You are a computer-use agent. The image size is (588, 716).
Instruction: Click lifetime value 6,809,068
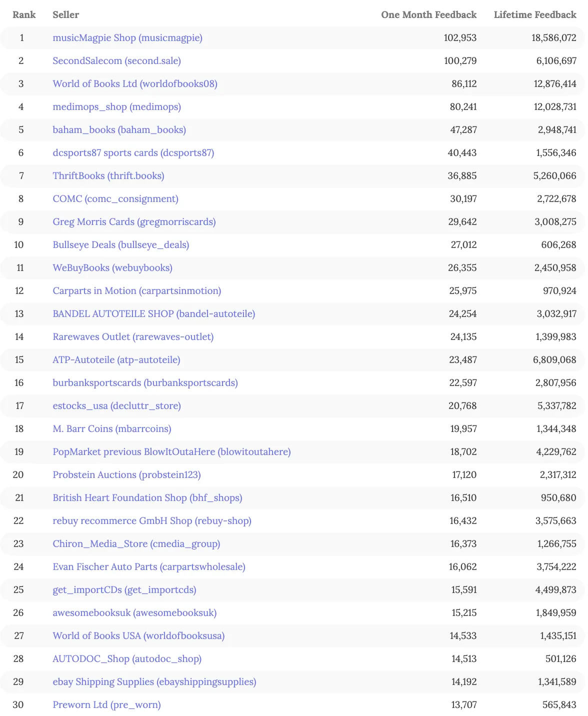point(555,360)
